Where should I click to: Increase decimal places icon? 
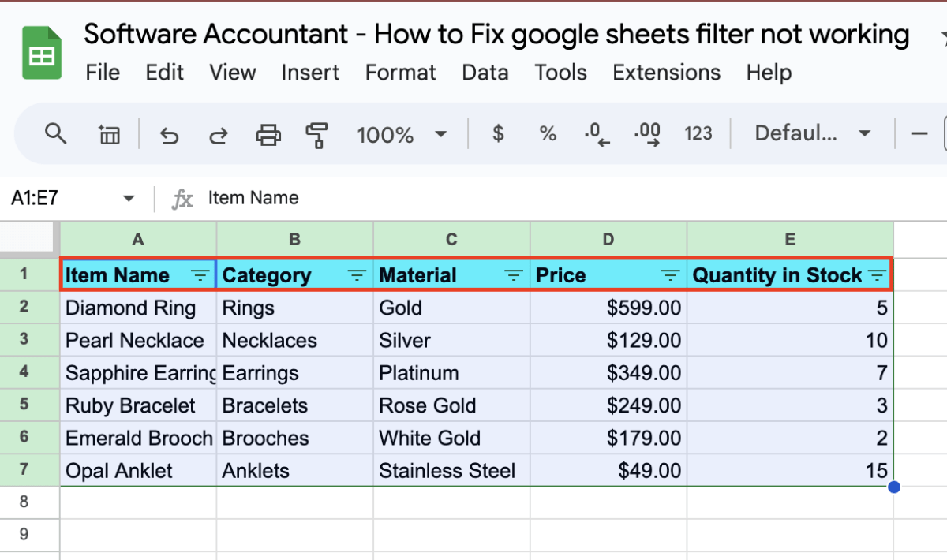[648, 135]
